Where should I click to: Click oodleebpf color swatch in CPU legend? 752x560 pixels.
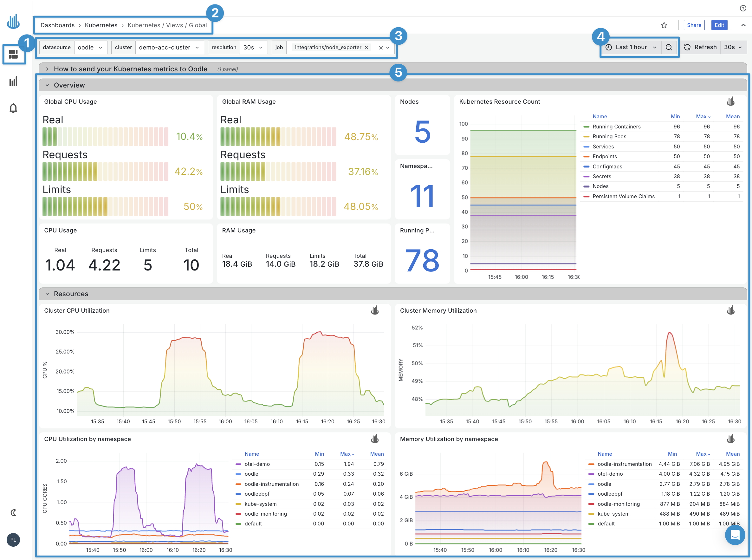(x=238, y=494)
